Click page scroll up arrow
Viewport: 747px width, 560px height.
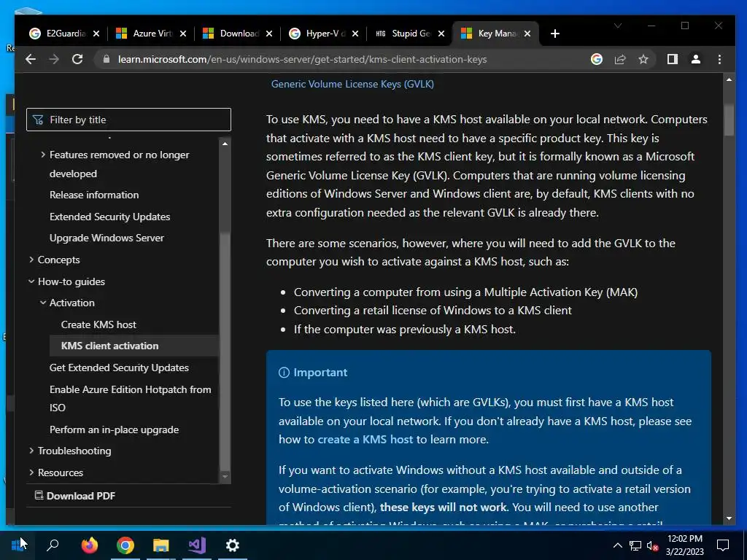click(729, 79)
